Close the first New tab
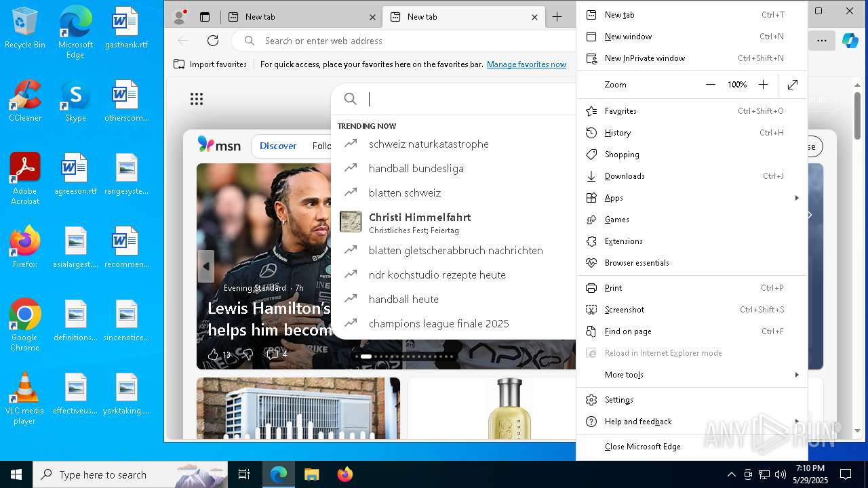The image size is (868, 488). [373, 17]
